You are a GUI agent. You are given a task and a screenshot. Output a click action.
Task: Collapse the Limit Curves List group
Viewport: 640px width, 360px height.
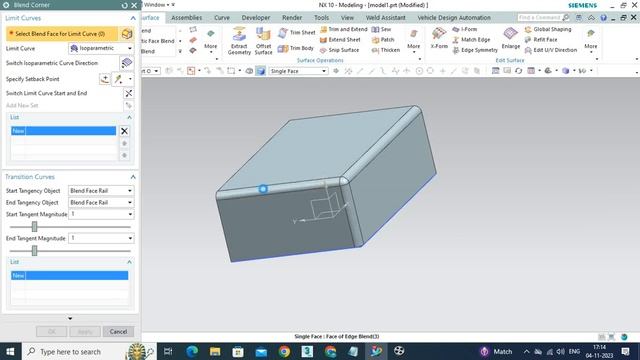tap(129, 117)
